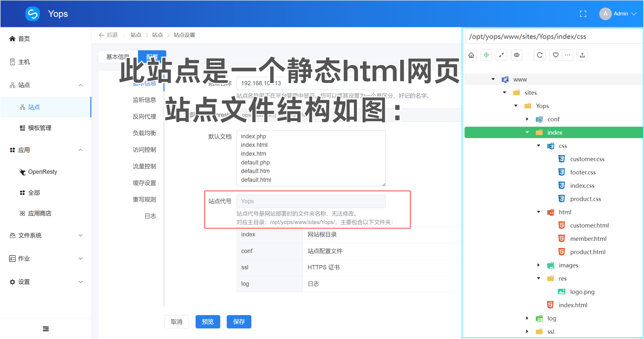Expand the 设置 sidebar group
The width and height of the screenshot is (644, 339).
click(80, 282)
